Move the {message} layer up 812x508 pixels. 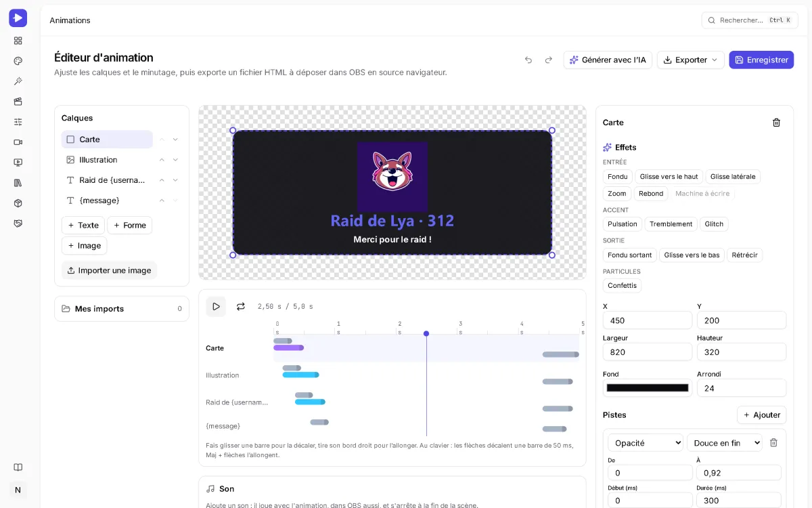pos(162,200)
